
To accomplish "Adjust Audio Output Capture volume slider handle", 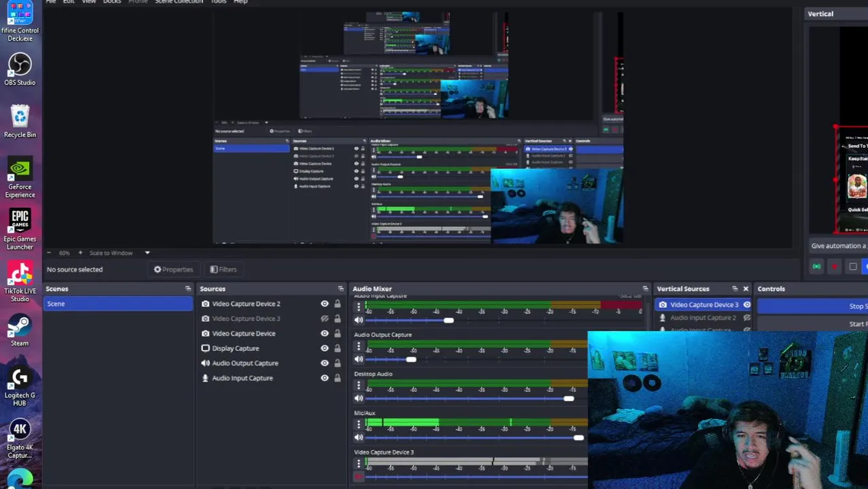I will 412,359.
